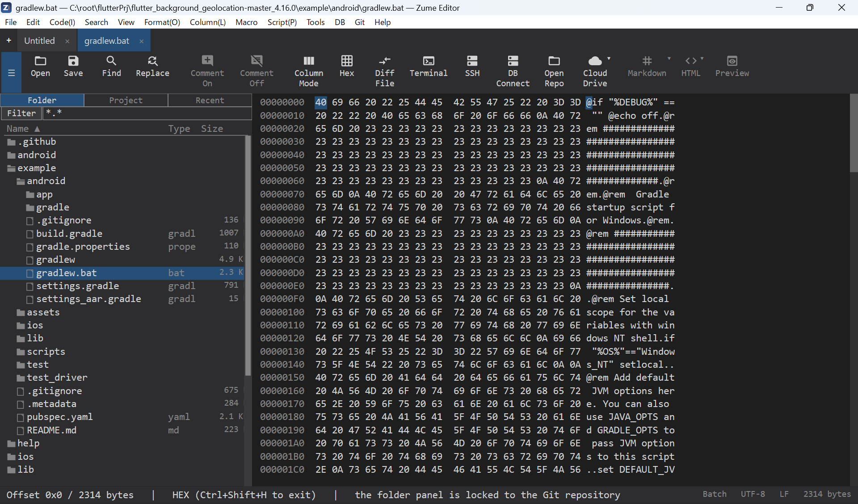Viewport: 858px width, 504px height.
Task: Select pubspec.yaml in the file tree
Action: point(60,417)
